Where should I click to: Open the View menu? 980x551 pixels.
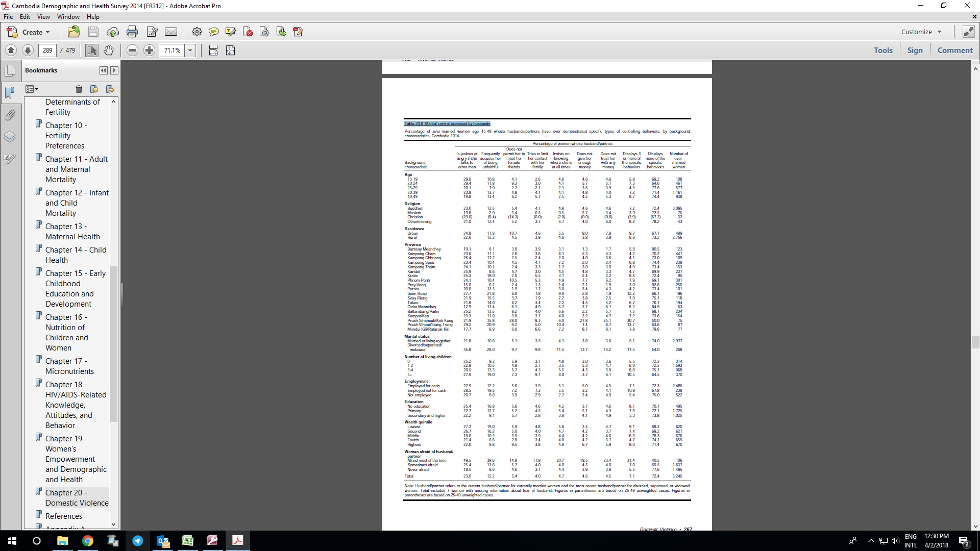43,17
